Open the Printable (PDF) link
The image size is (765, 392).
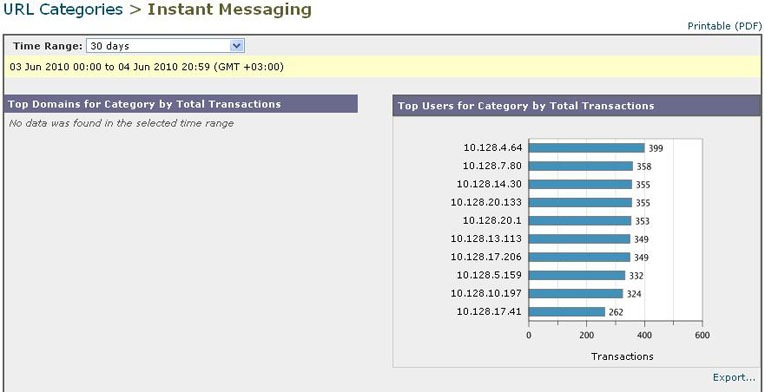pyautogui.click(x=725, y=26)
